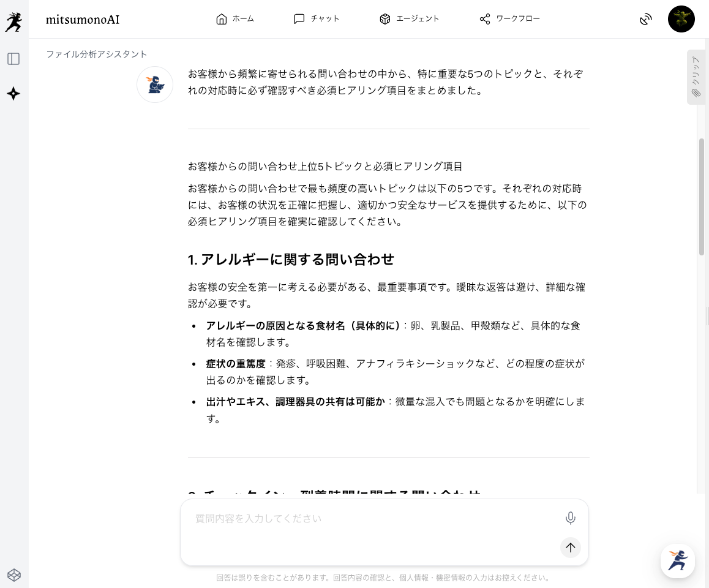Viewport: 709px width, 588px height.
Task: Click the ファイル分析アシスタント title label
Action: [x=97, y=54]
